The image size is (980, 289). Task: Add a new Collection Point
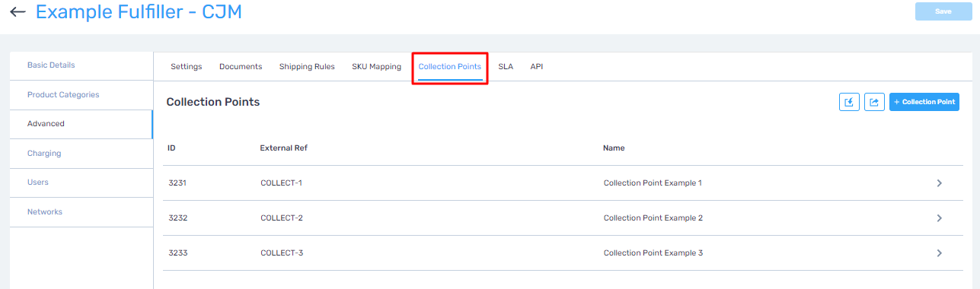[x=924, y=102]
